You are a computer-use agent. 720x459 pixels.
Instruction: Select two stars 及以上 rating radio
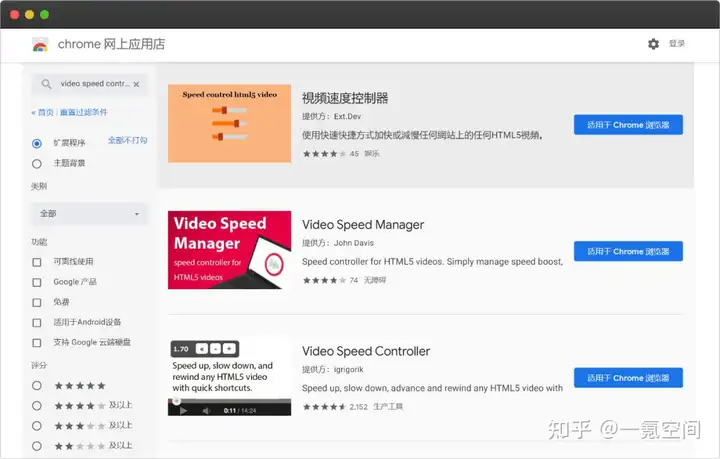pos(37,446)
